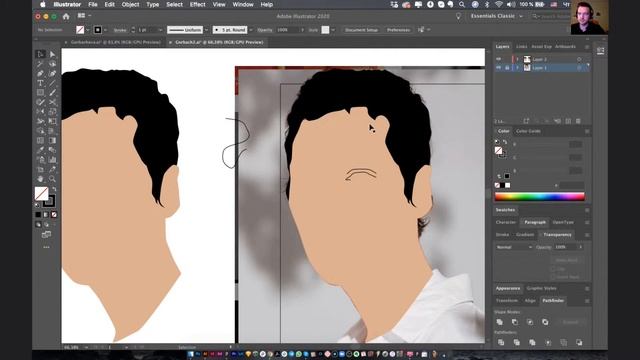
Task: Click the Intersect shape mode icon
Action: (x=530, y=322)
